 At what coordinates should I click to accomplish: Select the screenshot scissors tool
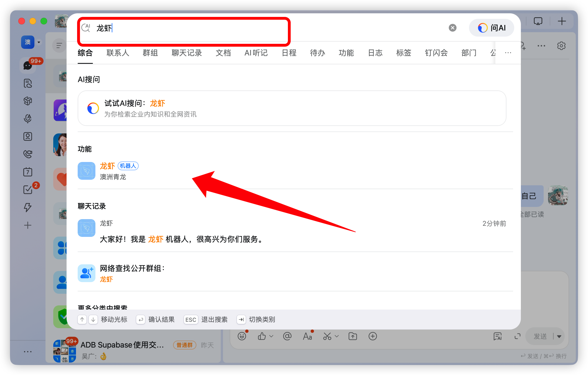pos(327,336)
